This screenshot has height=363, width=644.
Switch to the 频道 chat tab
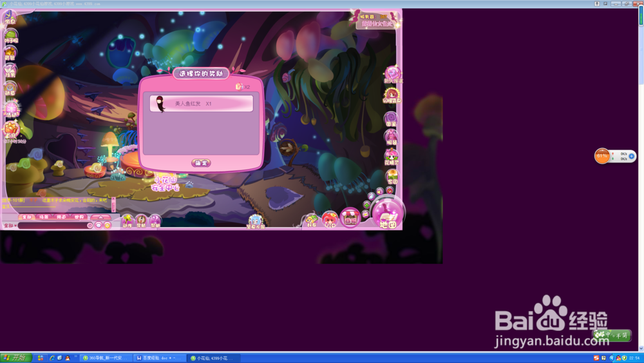click(61, 217)
